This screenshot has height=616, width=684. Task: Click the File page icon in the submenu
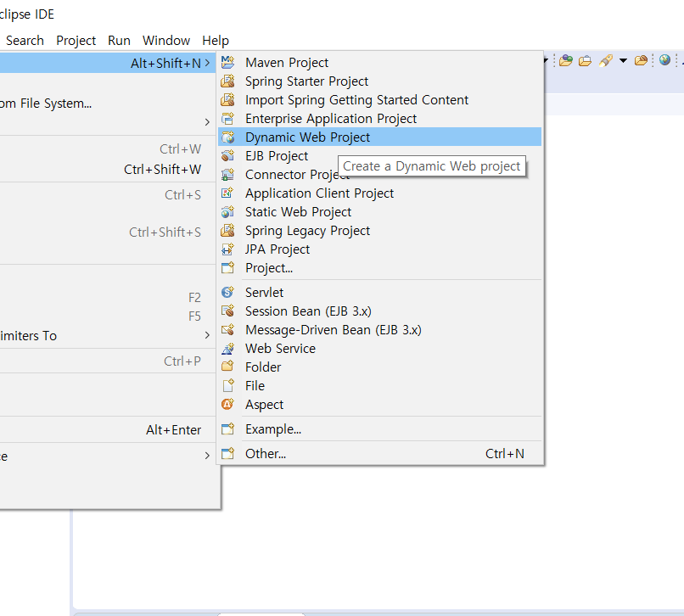pyautogui.click(x=227, y=386)
